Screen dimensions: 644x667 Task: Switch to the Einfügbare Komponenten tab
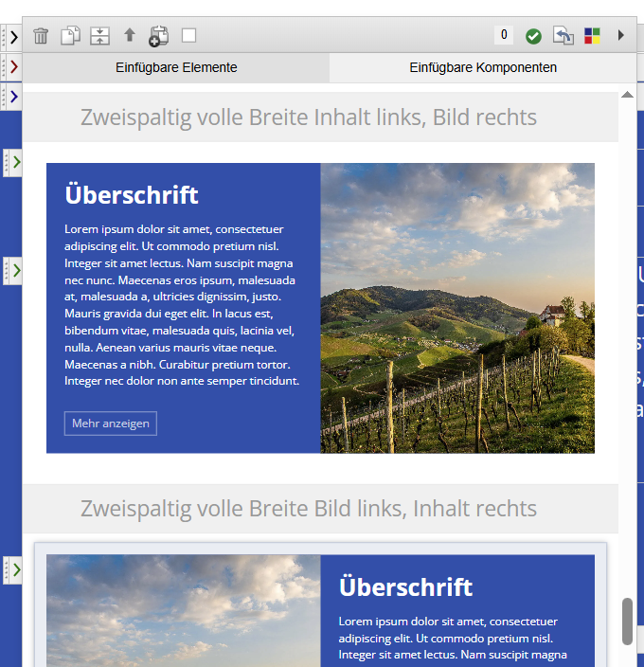pos(483,67)
